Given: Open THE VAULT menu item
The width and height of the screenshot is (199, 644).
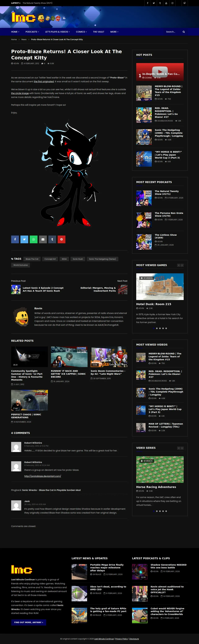Looking at the screenshot, I should point(99,32).
